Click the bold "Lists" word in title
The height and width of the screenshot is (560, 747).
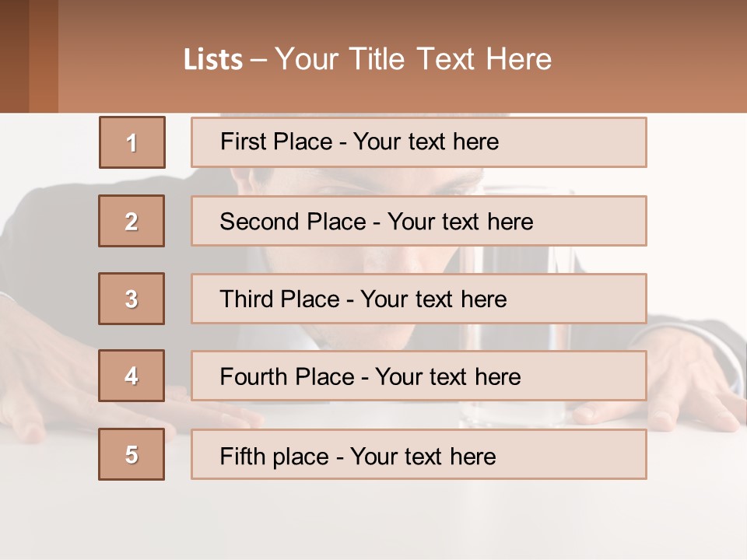point(212,60)
